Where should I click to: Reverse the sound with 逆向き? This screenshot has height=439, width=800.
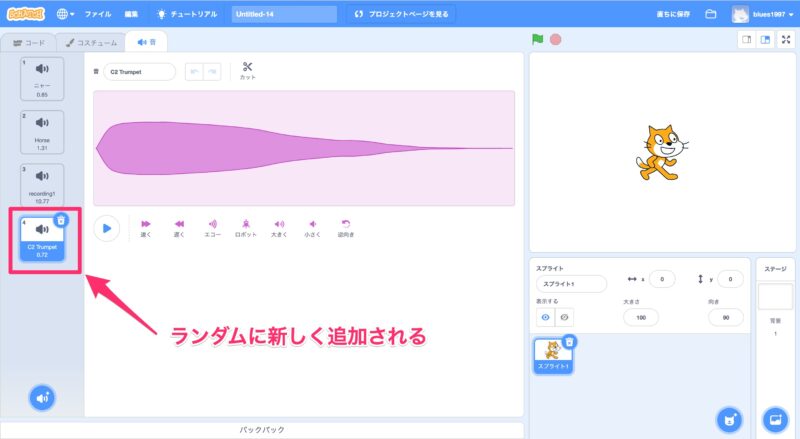[346, 227]
